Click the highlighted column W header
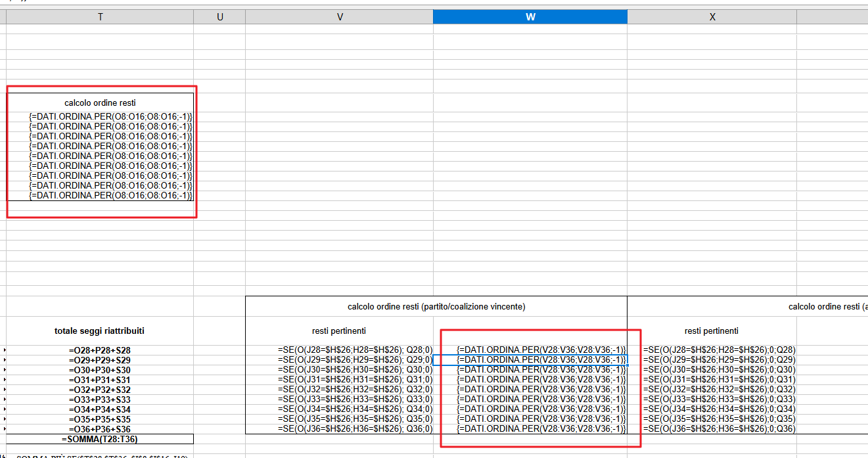The image size is (868, 458). click(530, 17)
